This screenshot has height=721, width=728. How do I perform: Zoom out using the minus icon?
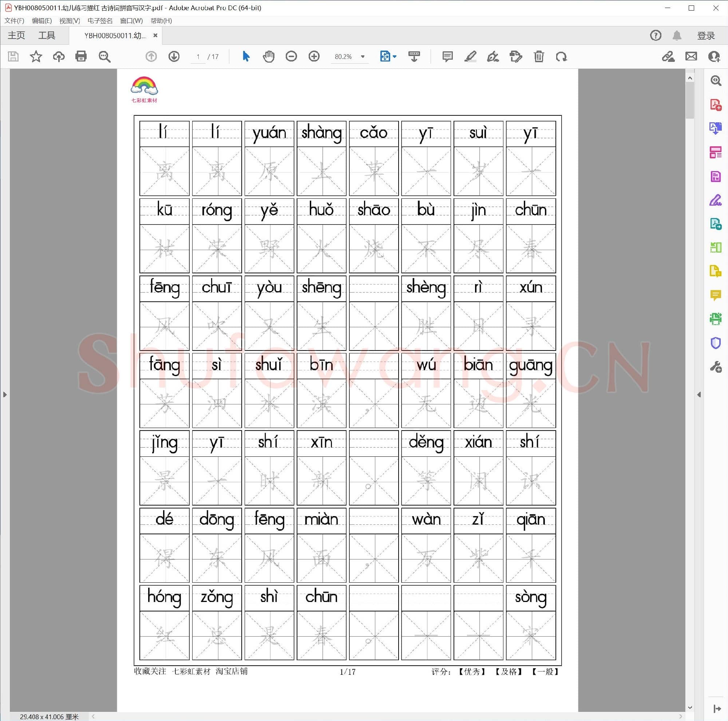point(291,56)
